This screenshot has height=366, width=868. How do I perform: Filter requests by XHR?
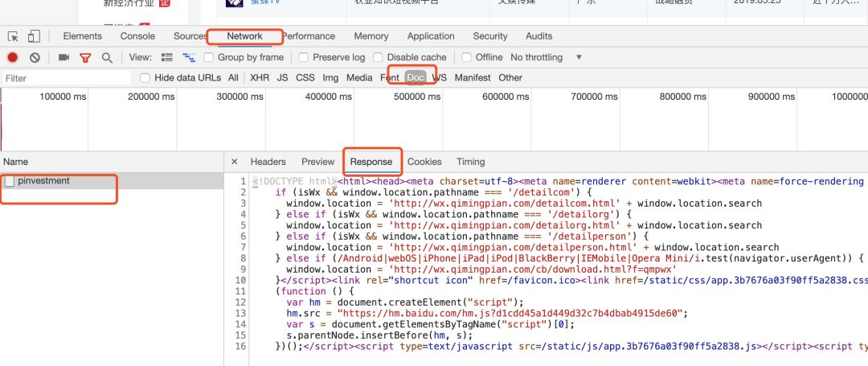259,77
